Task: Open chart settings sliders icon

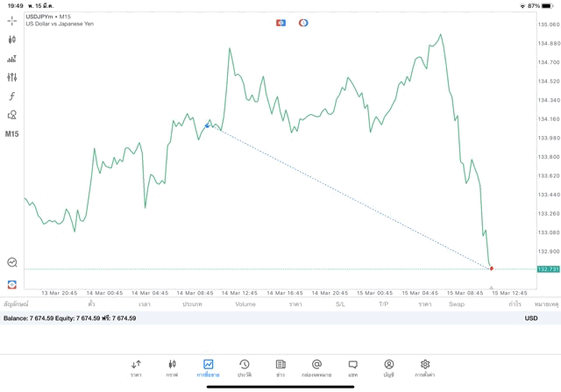Action: click(11, 77)
